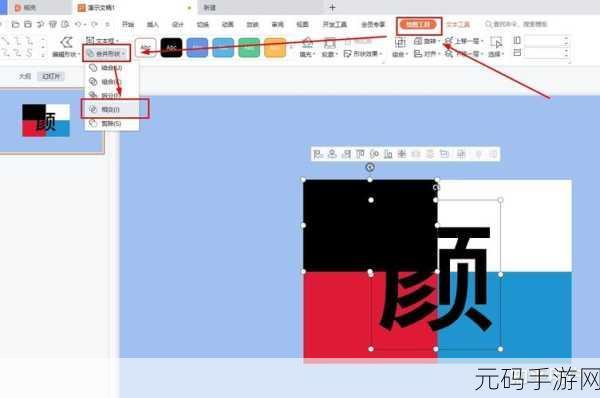Image resolution: width=600 pixels, height=398 pixels.
Task: Apply the black Abc shape style
Action: pos(171,47)
